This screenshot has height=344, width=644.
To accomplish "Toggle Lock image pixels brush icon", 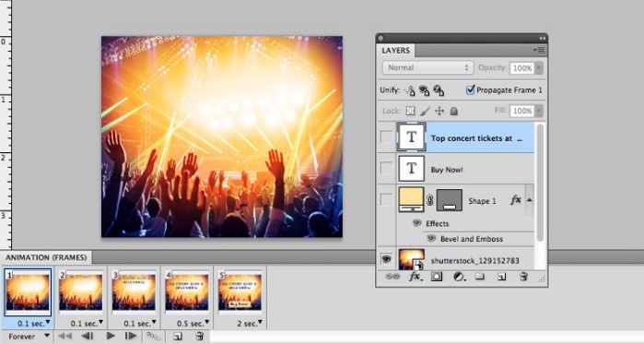I will point(425,111).
